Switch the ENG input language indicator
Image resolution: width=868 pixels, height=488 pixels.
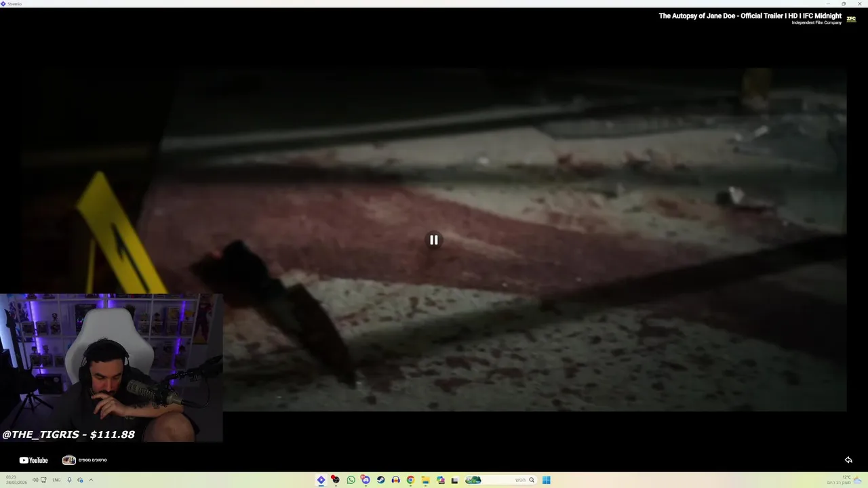coord(56,480)
